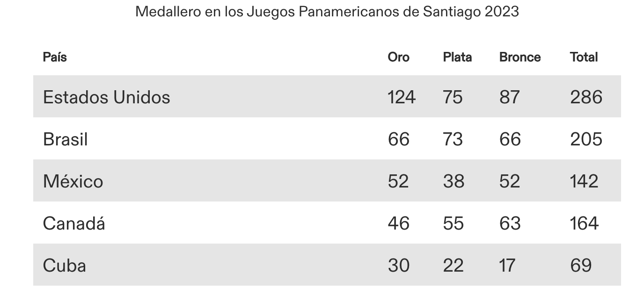Click Cuba gold count 30
The image size is (644, 288).
point(399,265)
